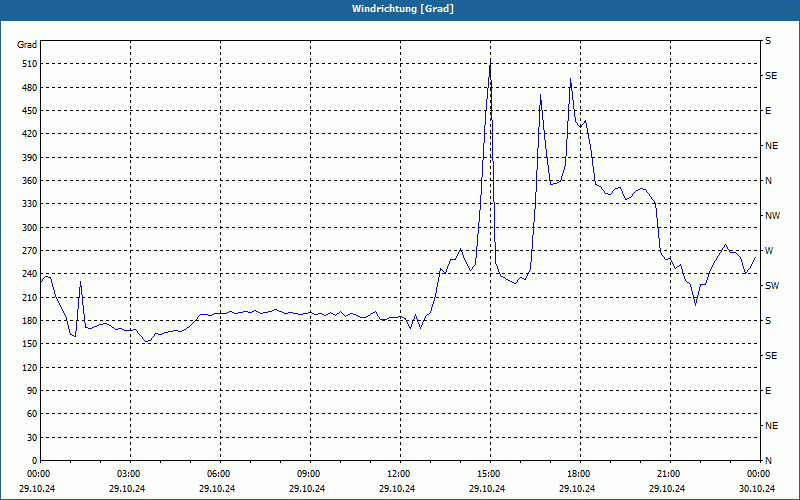Click the 270 degree axis label
Viewport: 800px width, 500px height.
tap(30, 251)
